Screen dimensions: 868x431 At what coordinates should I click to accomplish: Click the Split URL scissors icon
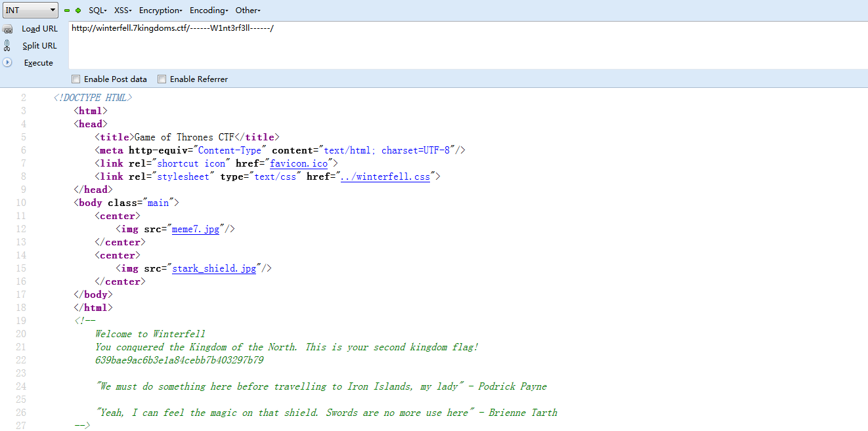point(8,46)
